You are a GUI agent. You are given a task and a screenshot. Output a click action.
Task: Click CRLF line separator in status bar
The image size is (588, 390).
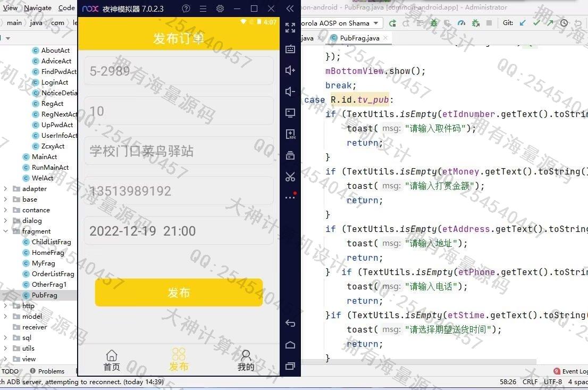(x=530, y=381)
